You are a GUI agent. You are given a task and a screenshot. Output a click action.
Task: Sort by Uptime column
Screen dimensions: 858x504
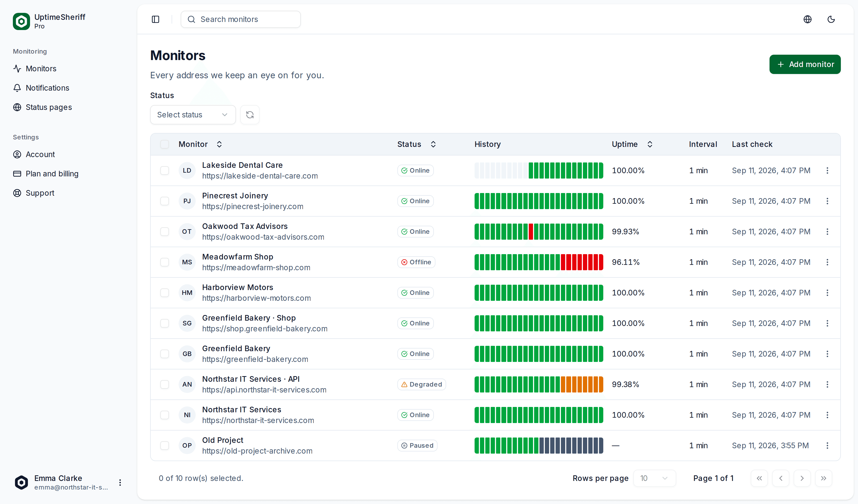pyautogui.click(x=632, y=144)
